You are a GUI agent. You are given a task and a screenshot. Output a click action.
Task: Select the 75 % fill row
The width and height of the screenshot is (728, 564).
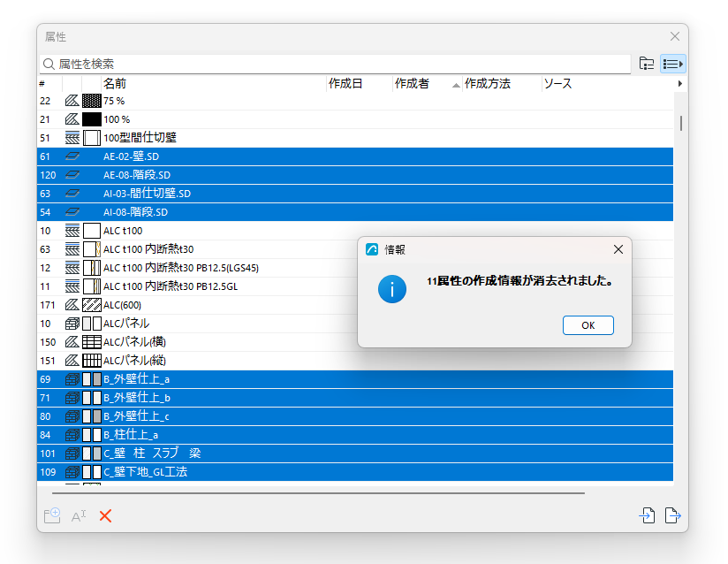[355, 101]
